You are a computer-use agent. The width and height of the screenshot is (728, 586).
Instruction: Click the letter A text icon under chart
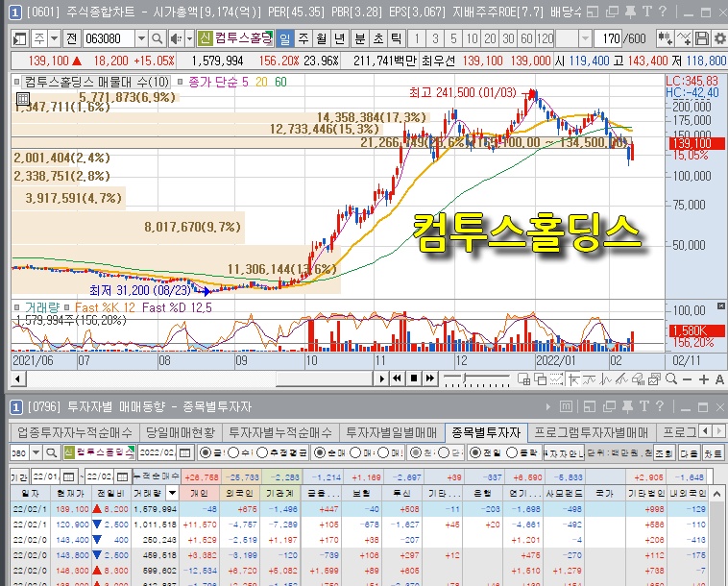[x=719, y=379]
